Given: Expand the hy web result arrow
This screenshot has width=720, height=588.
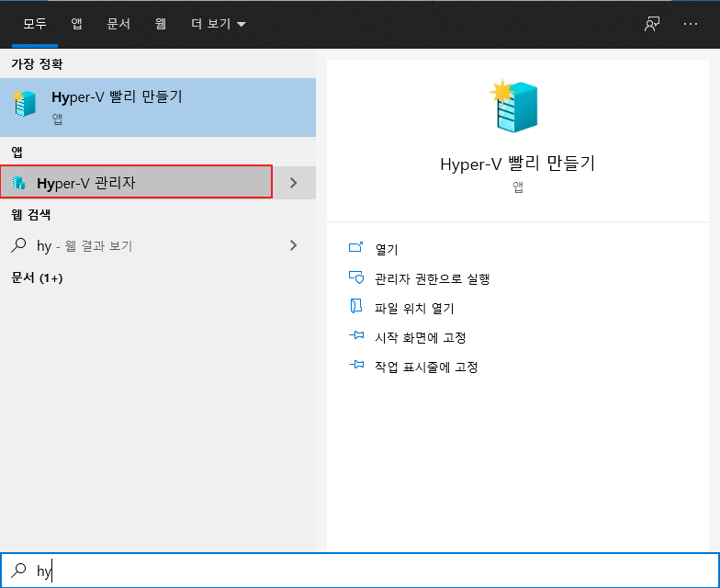Looking at the screenshot, I should (294, 245).
